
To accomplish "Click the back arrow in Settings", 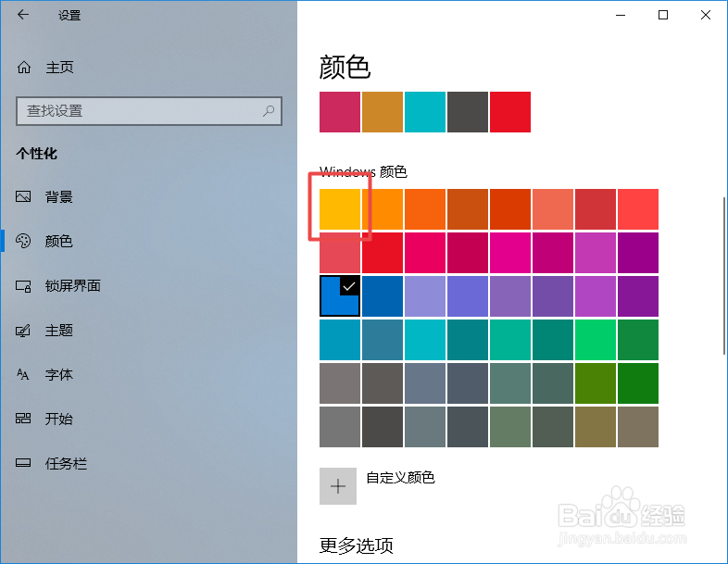I will 23,15.
